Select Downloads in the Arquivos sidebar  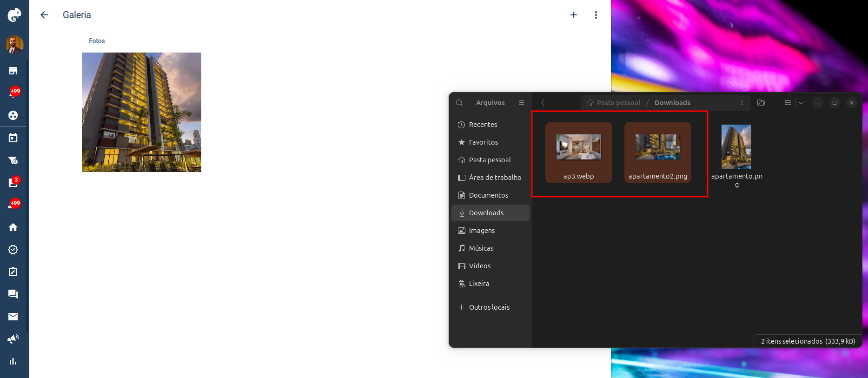(x=490, y=213)
